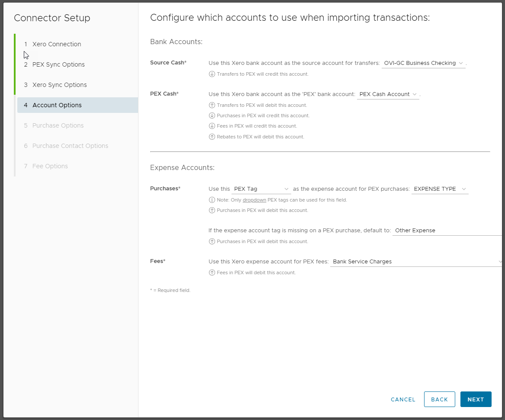Open the OVI-GC Business Checking source account dropdown
Viewport: 505px width, 420px height.
423,63
